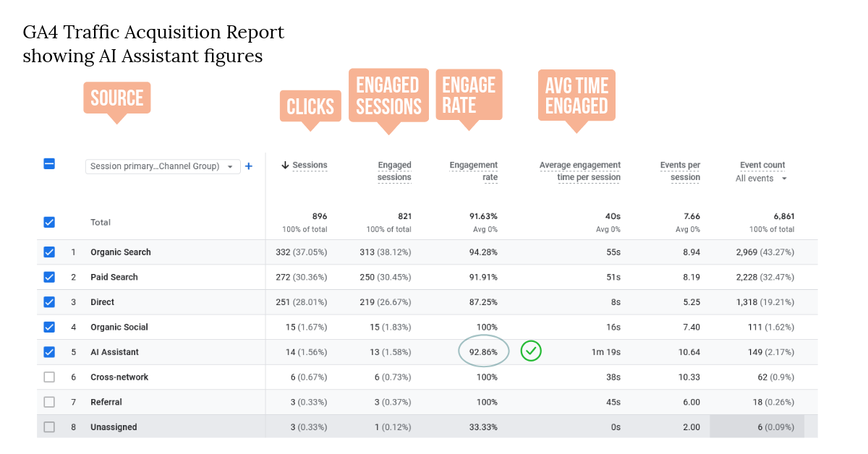Click the plus icon to add dimension
The width and height of the screenshot is (868, 454).
pyautogui.click(x=249, y=166)
